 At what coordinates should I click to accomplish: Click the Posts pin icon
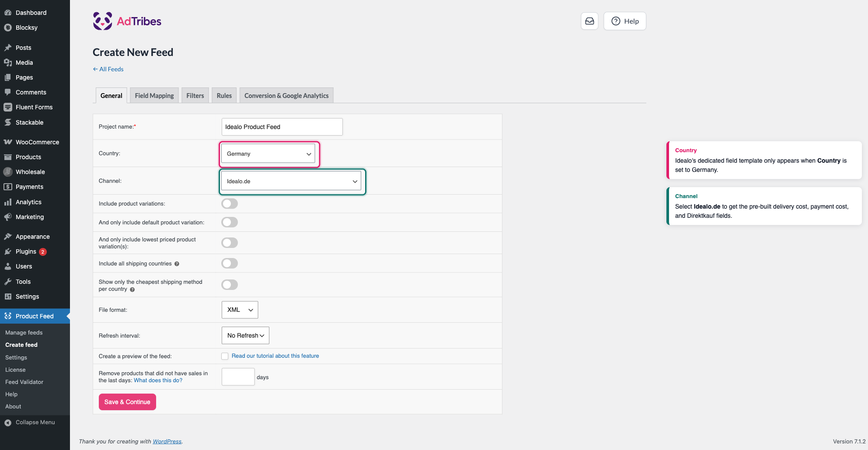pyautogui.click(x=8, y=48)
